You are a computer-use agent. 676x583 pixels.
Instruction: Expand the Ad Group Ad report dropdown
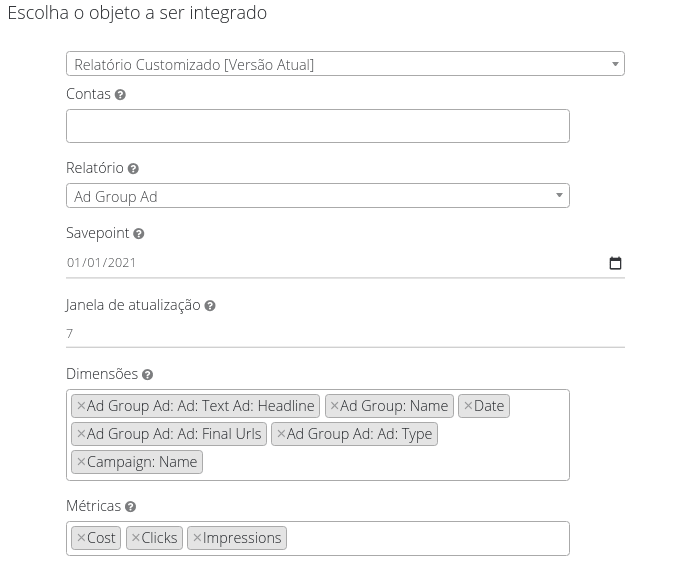pos(317,196)
